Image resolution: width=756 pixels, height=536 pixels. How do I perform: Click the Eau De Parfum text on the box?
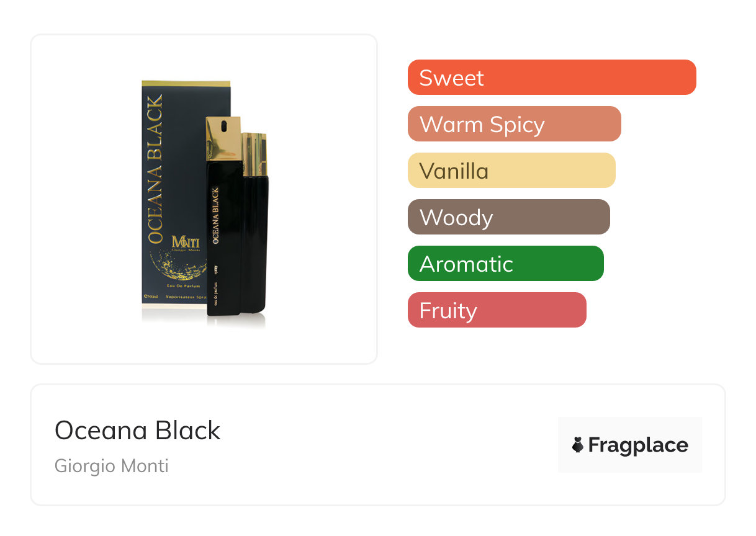point(183,285)
